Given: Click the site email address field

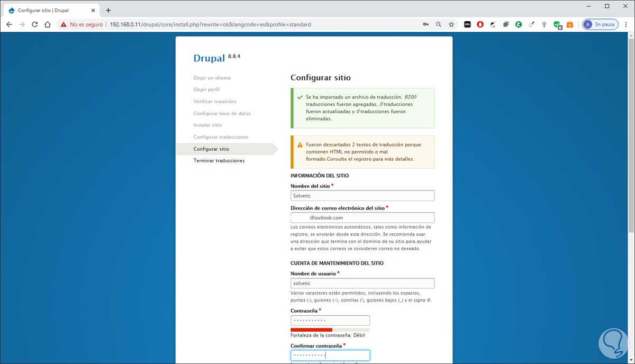Looking at the screenshot, I should pyautogui.click(x=362, y=217).
